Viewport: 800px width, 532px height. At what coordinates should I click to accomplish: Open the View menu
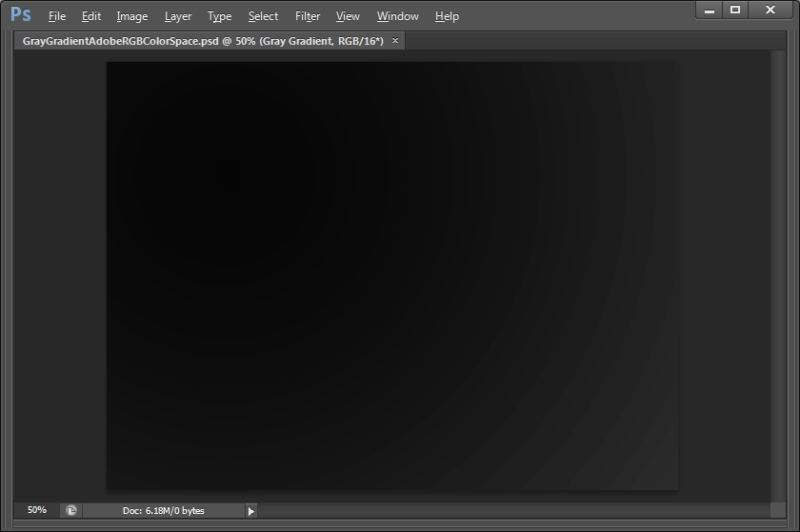(348, 16)
